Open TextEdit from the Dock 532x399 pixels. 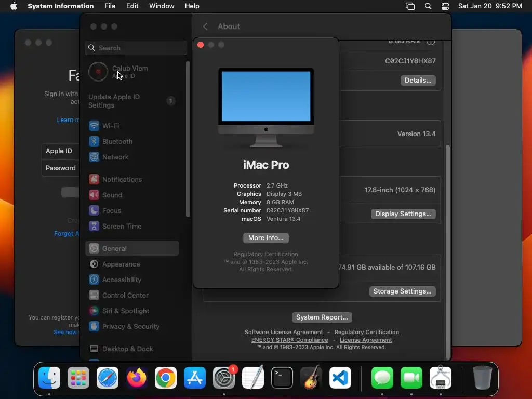253,378
